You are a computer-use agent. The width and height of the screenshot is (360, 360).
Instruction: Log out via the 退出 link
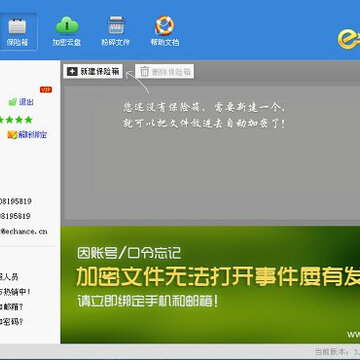[26, 102]
